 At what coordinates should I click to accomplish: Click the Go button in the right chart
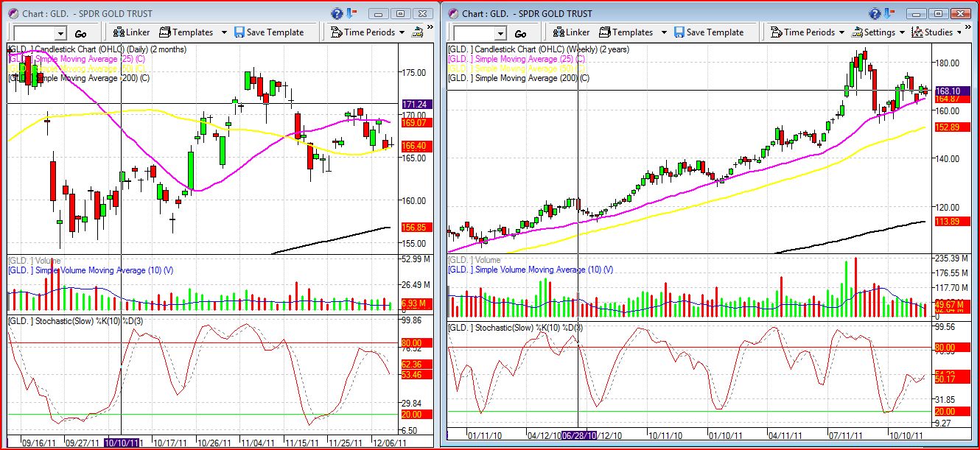tap(521, 34)
